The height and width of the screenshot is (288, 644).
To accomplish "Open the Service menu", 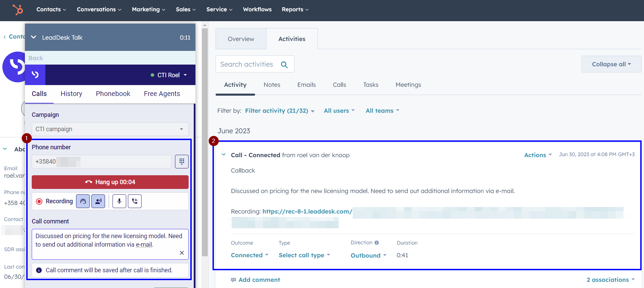I will 219,10.
